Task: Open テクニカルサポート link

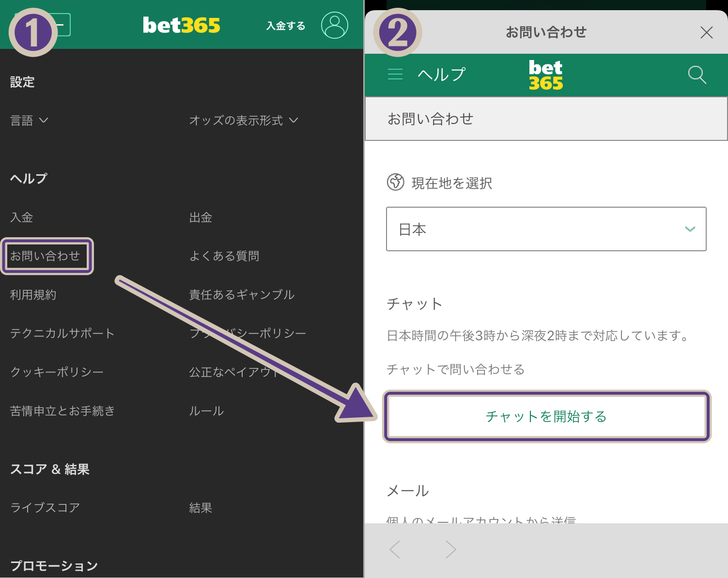Action: tap(62, 333)
